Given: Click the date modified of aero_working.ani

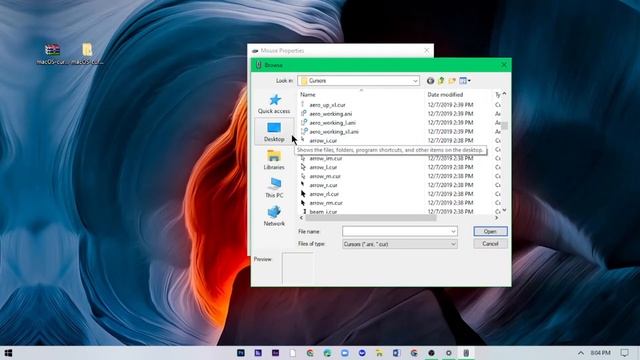Looking at the screenshot, I should point(451,114).
